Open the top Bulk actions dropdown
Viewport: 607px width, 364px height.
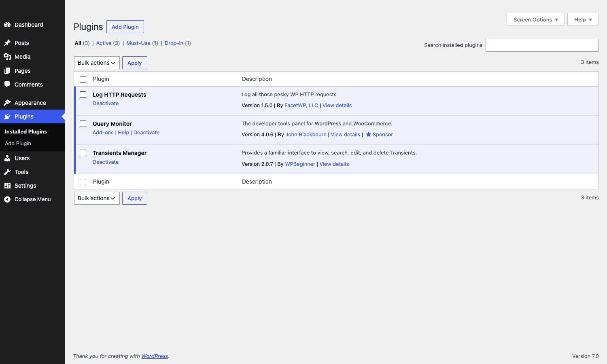point(97,63)
